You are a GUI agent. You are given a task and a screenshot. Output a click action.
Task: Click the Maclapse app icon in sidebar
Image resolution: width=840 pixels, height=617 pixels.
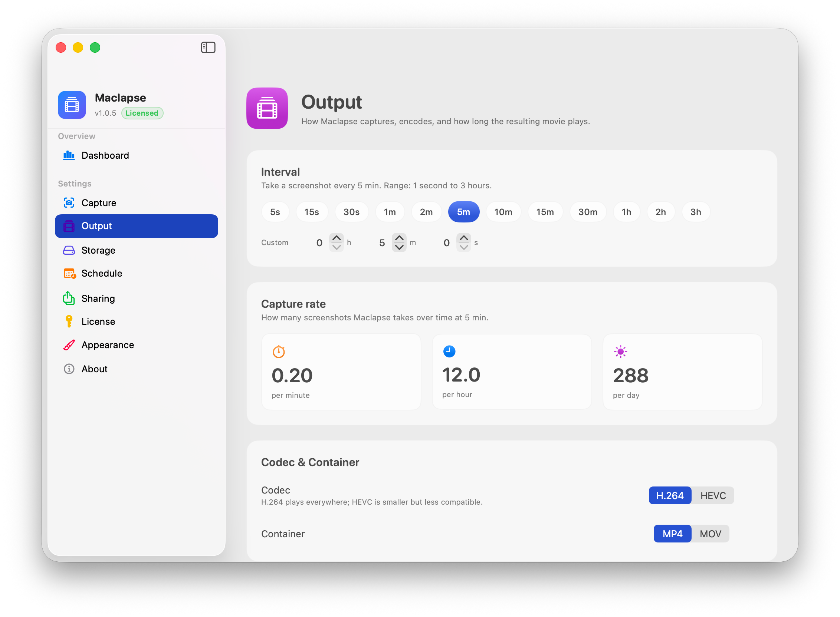72,105
